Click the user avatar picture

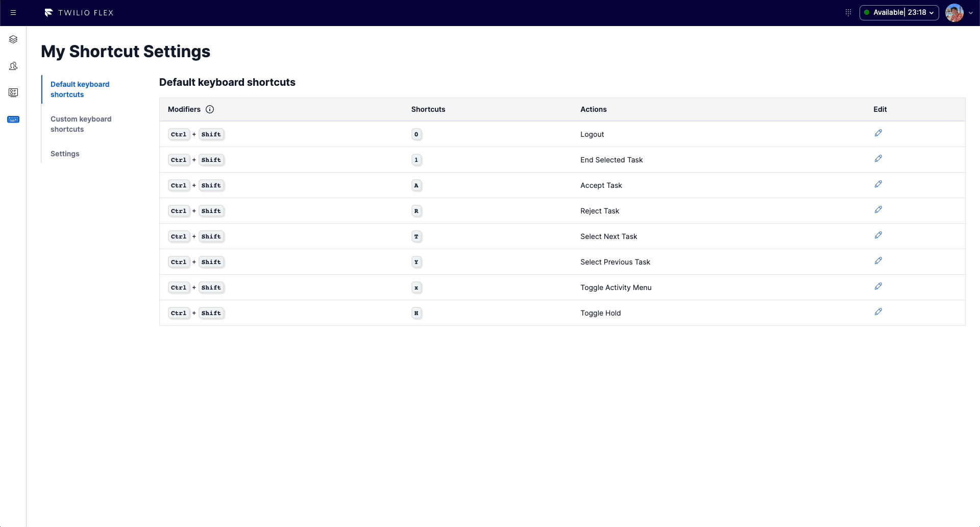pyautogui.click(x=954, y=13)
